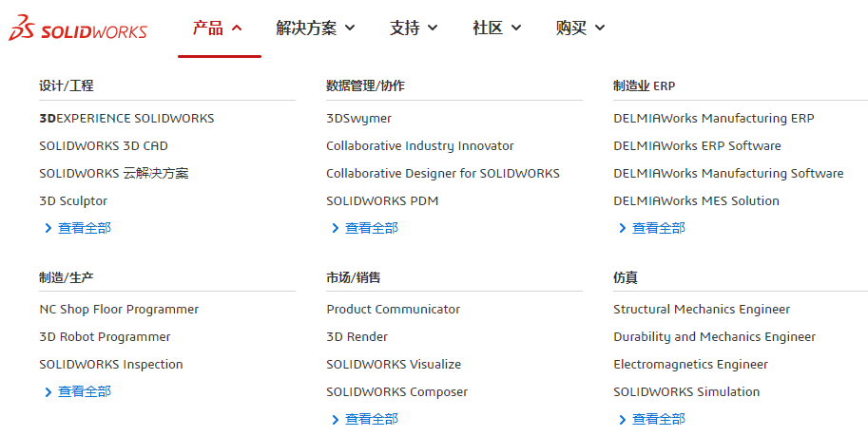Image resolution: width=868 pixels, height=436 pixels.
Task: View all under 制造业 ERP
Action: [652, 228]
